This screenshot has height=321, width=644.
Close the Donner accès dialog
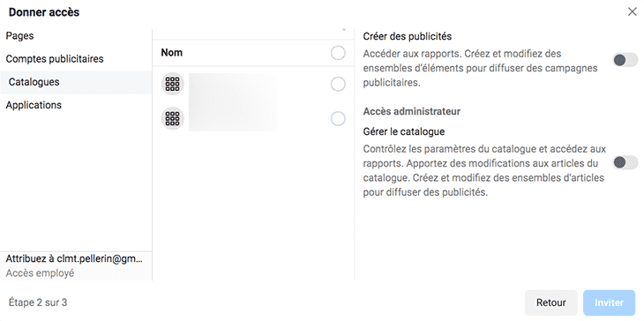click(x=632, y=11)
